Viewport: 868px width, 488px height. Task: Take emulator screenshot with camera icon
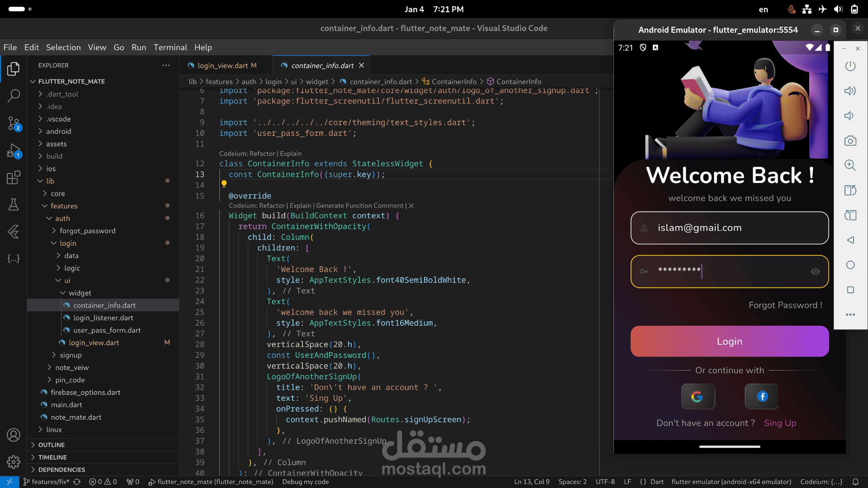pos(850,141)
